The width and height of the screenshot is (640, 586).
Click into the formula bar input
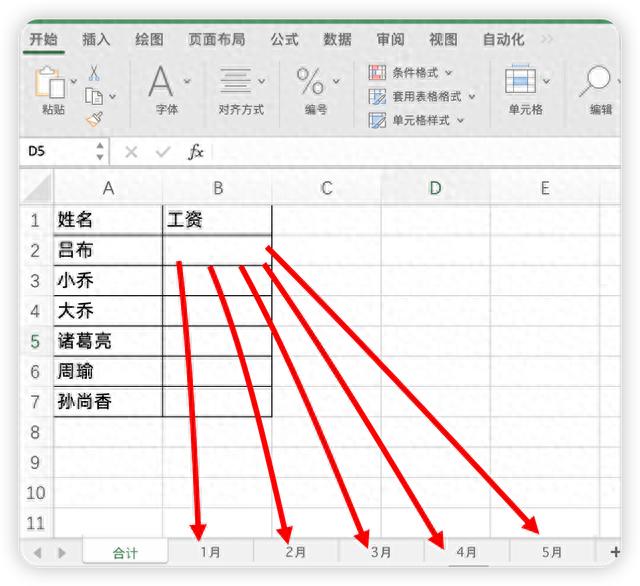coord(414,152)
